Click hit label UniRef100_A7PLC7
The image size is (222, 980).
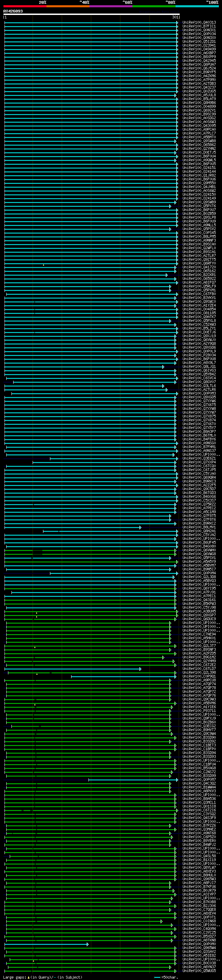click(199, 133)
